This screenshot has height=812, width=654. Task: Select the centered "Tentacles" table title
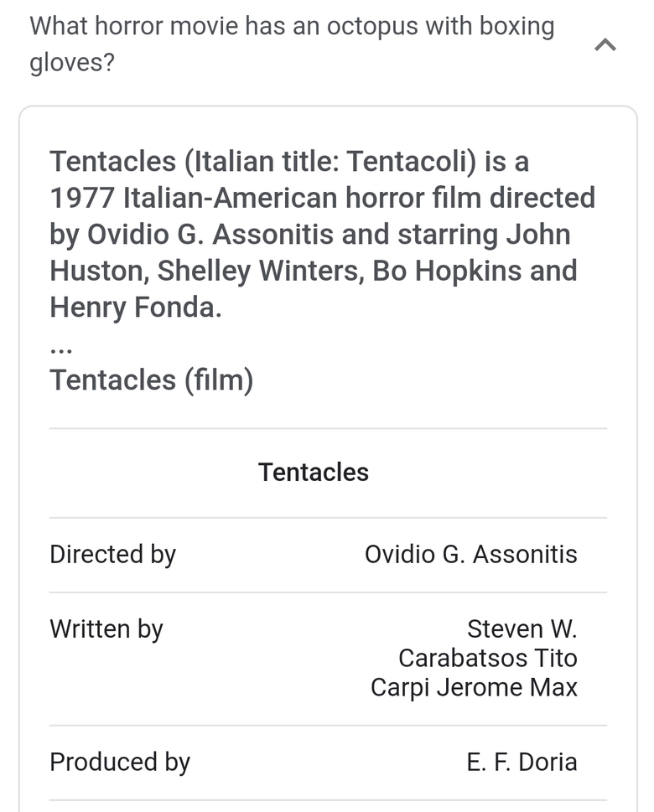(x=313, y=473)
